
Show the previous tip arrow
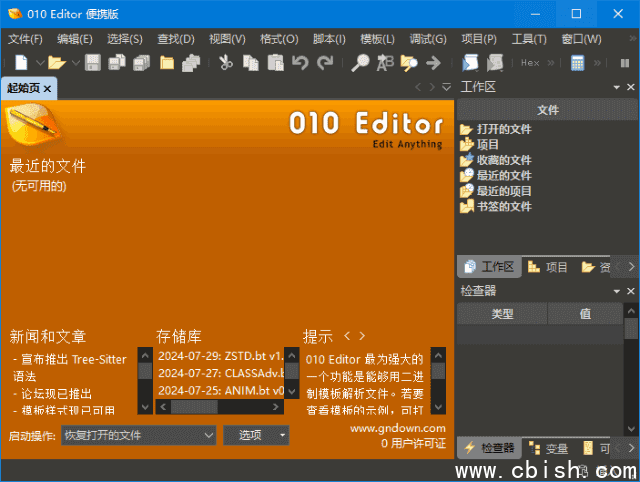coord(347,336)
